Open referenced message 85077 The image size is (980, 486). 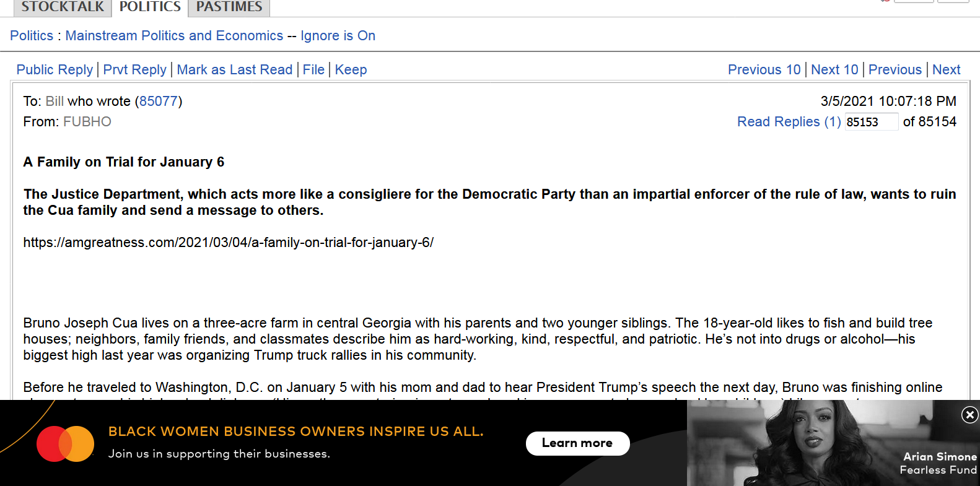159,102
